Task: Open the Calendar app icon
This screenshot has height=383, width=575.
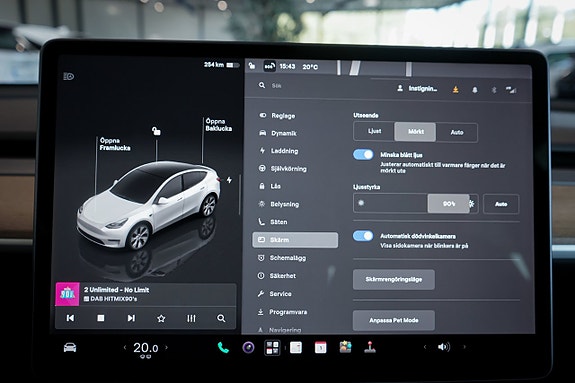Action: [321, 347]
